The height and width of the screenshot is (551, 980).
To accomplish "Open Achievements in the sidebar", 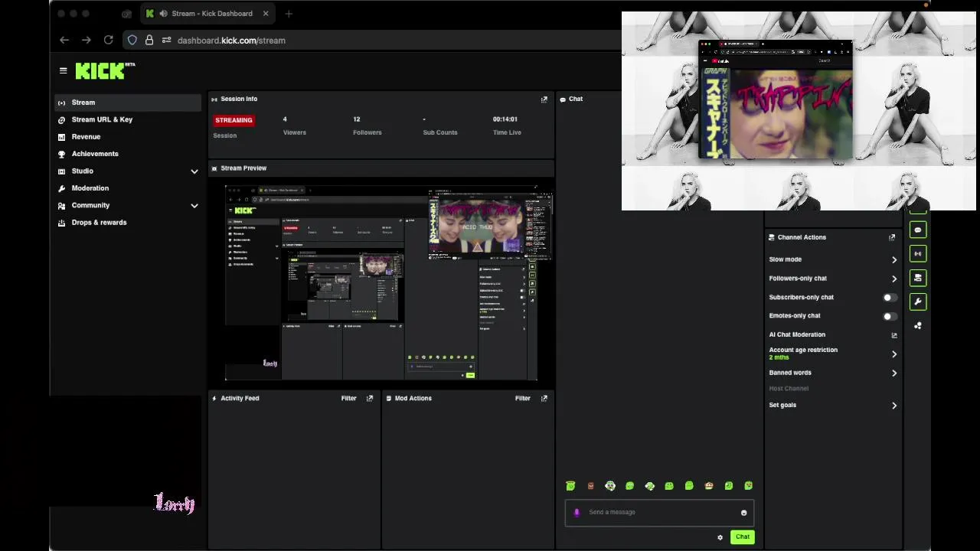I will 127,154.
